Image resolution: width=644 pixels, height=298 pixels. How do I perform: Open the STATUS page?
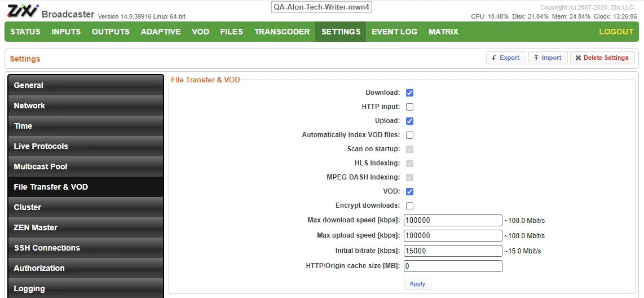(25, 32)
